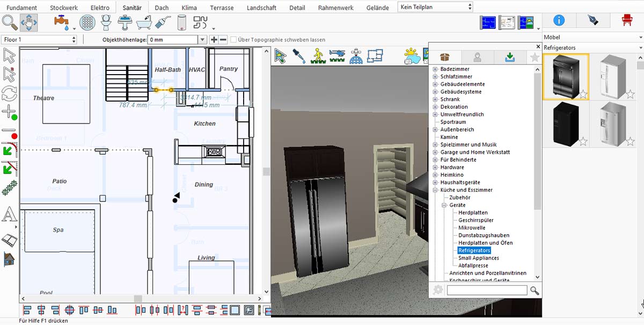Choose the shower head tool
This screenshot has height=325, width=644.
(163, 23)
